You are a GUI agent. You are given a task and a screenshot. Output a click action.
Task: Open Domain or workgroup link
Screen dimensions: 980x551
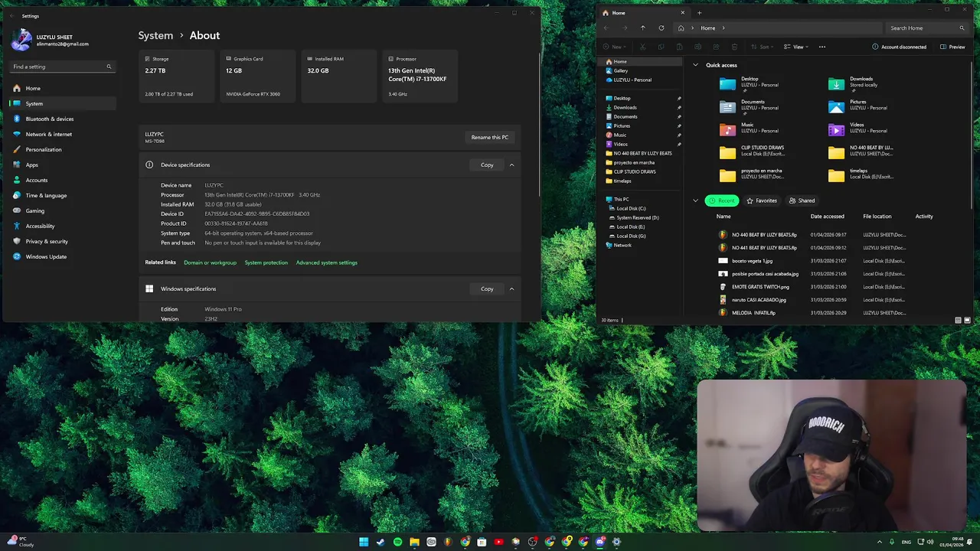(x=210, y=262)
